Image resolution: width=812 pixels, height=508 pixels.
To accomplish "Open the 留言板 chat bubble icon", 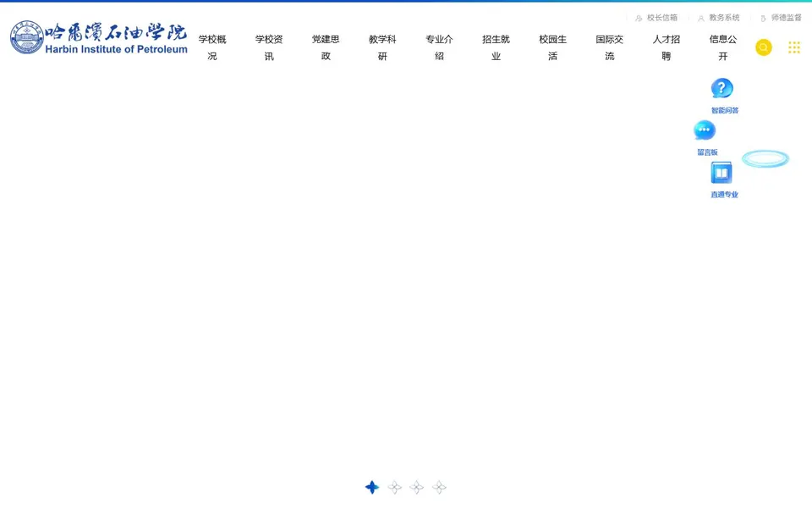I will coord(705,130).
